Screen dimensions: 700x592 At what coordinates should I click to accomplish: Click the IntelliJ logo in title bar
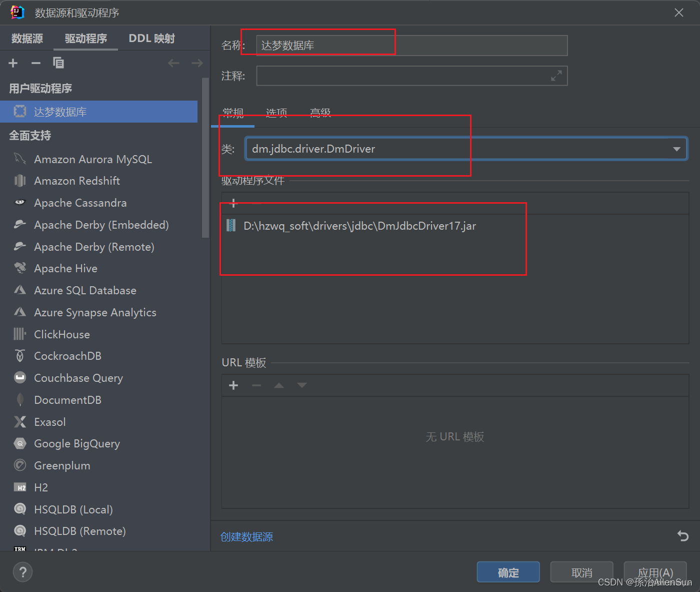click(17, 13)
